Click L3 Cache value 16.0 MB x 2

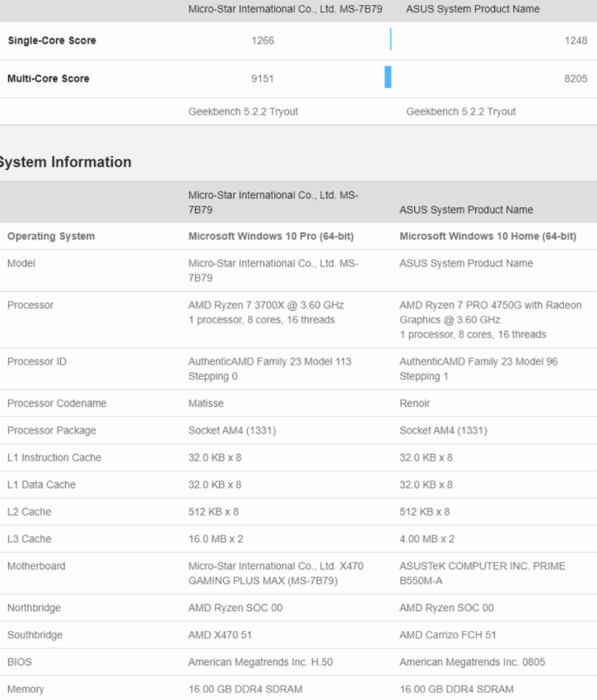216,539
